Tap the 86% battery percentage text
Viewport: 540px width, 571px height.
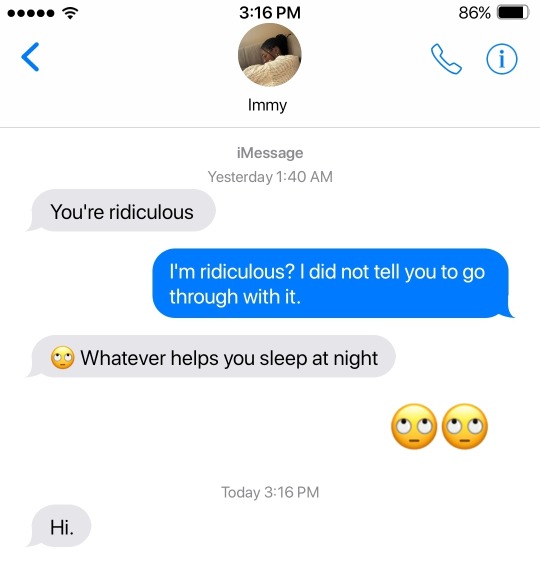pyautogui.click(x=474, y=13)
